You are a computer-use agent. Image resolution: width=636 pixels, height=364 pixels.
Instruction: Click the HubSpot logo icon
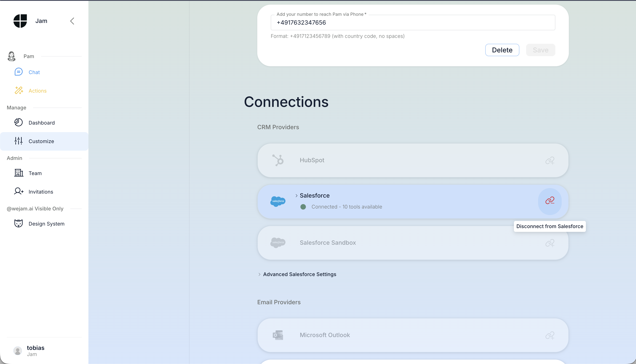pos(278,160)
